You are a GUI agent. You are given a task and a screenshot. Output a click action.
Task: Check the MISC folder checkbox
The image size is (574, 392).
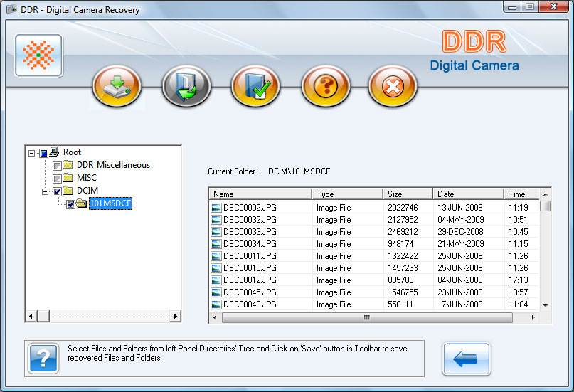point(57,179)
